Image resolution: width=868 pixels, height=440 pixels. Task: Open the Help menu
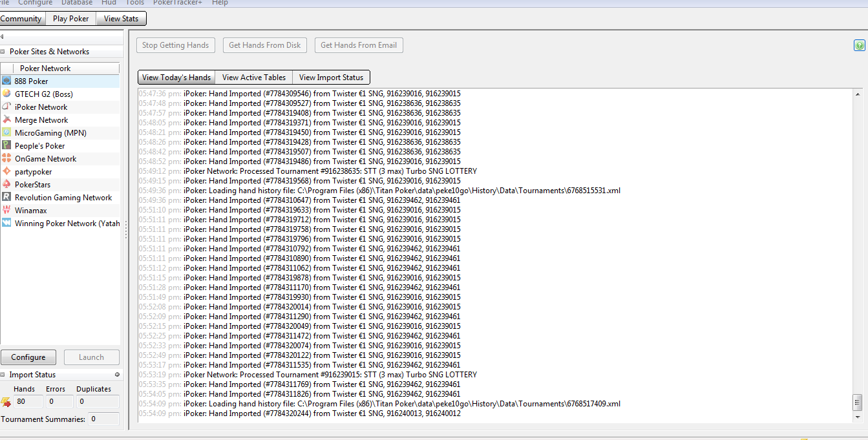(x=220, y=3)
